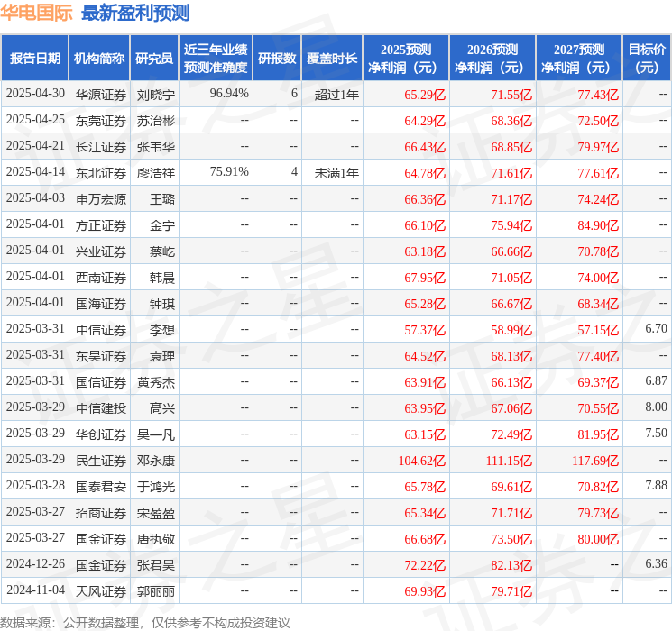Select the 方正证券 institution cell

coord(101,225)
